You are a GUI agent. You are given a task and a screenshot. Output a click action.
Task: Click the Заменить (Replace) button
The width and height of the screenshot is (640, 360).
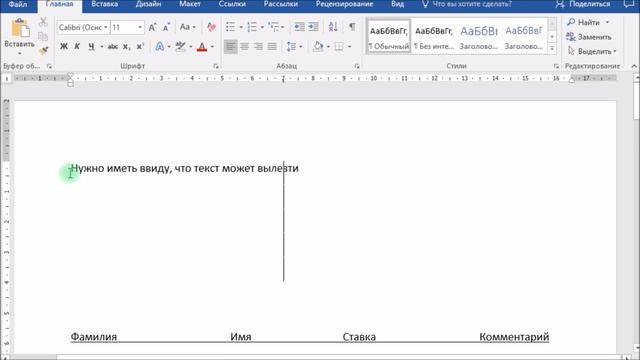coord(589,37)
